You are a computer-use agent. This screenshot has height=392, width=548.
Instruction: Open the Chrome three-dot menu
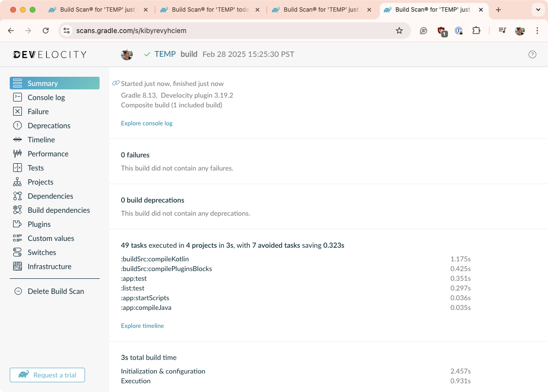click(x=537, y=31)
